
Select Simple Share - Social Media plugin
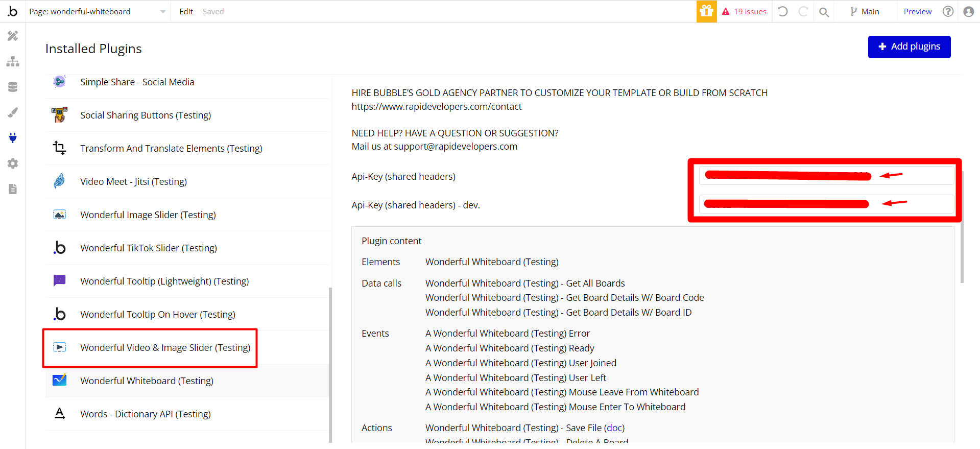(x=137, y=82)
